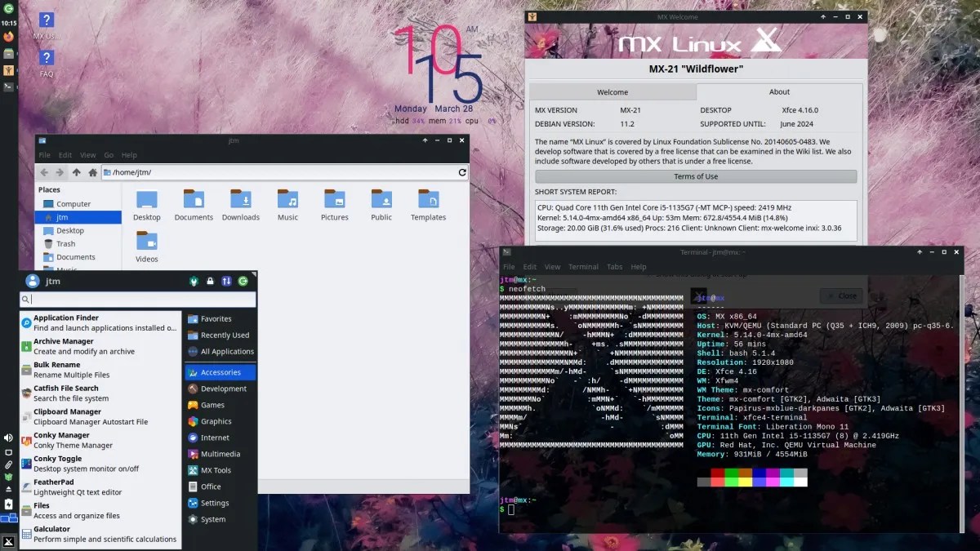Launch Conky Toggle from menu
This screenshot has height=551, width=980.
coord(100,464)
